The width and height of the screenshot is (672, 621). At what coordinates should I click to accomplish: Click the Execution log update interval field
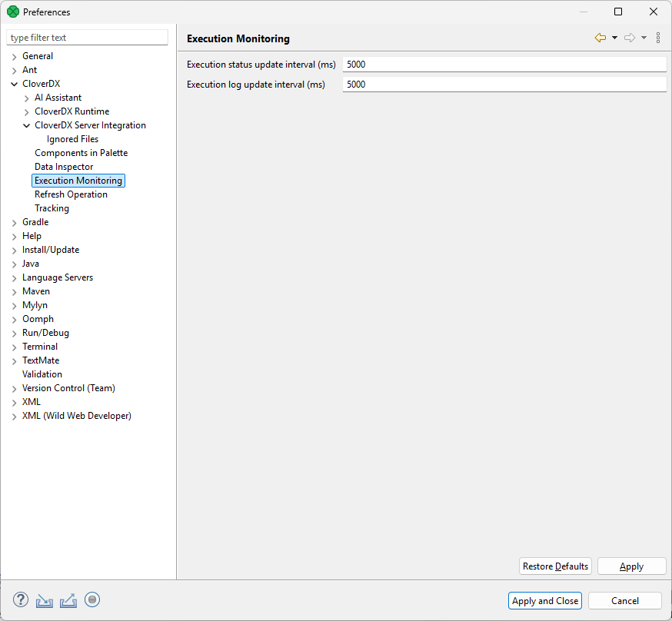[x=504, y=85]
